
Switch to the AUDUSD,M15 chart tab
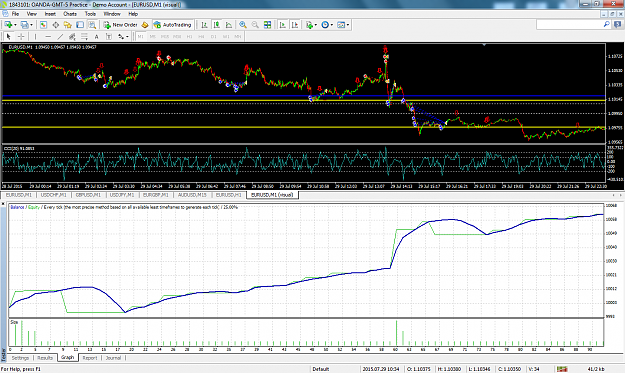[x=192, y=195]
